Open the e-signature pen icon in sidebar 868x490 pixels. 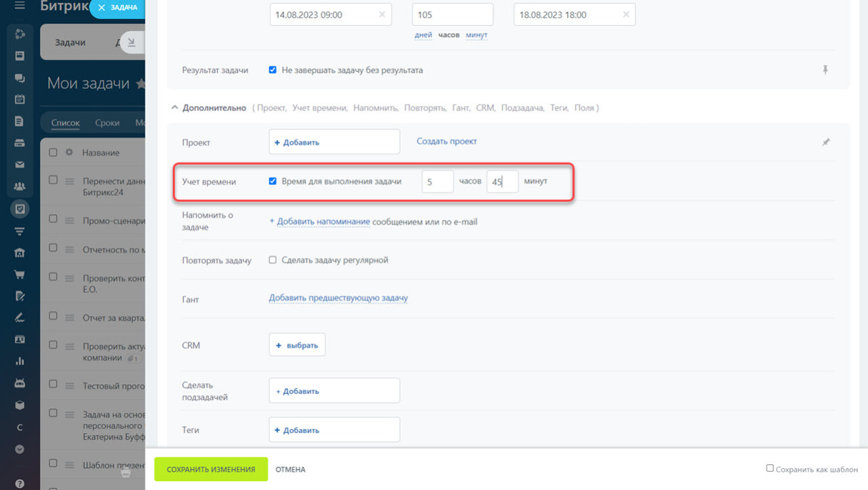coord(20,317)
